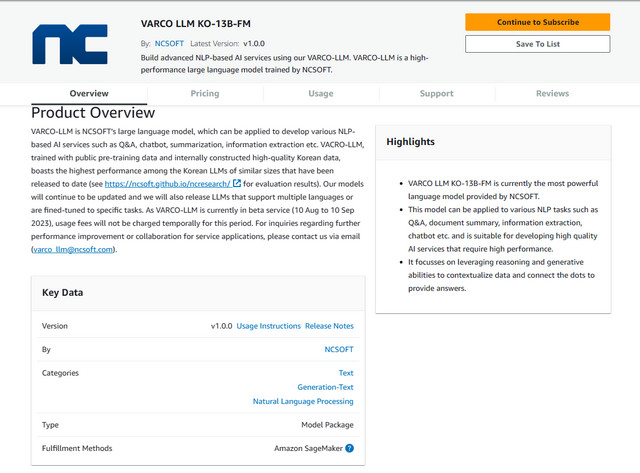Click Save To List button
The image size is (640, 473).
tap(538, 44)
